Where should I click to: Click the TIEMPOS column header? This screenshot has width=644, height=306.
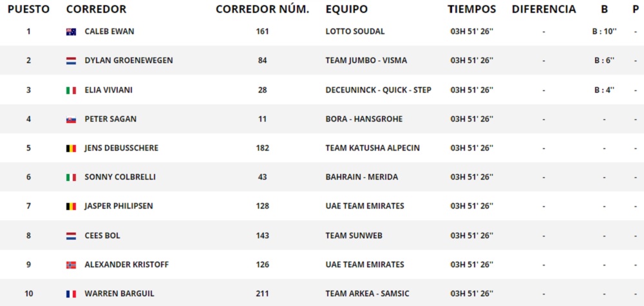coord(472,10)
